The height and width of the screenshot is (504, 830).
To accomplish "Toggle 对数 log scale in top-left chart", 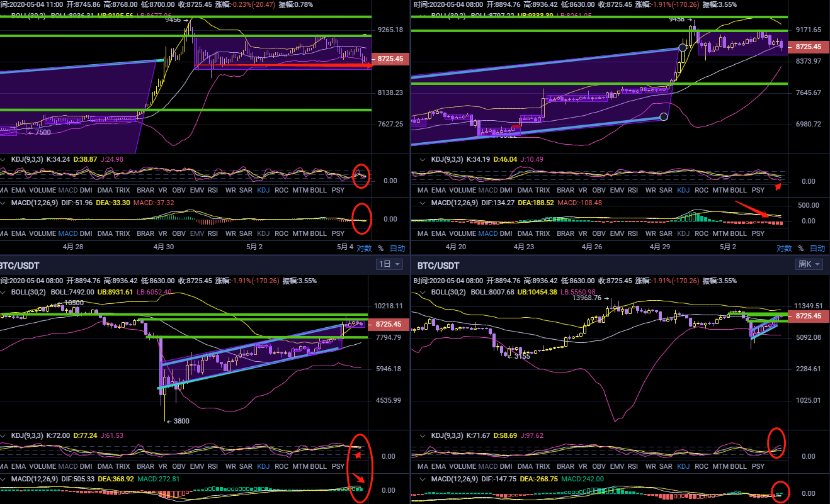I will pos(364,248).
